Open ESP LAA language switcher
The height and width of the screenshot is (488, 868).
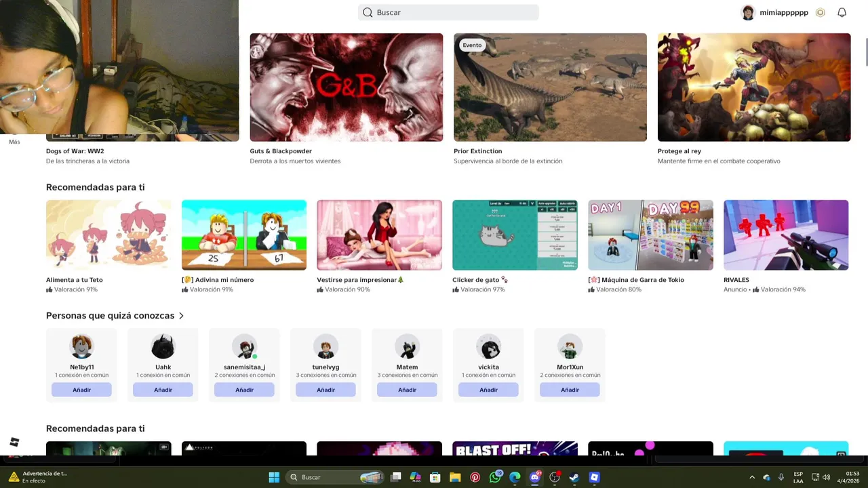(798, 477)
